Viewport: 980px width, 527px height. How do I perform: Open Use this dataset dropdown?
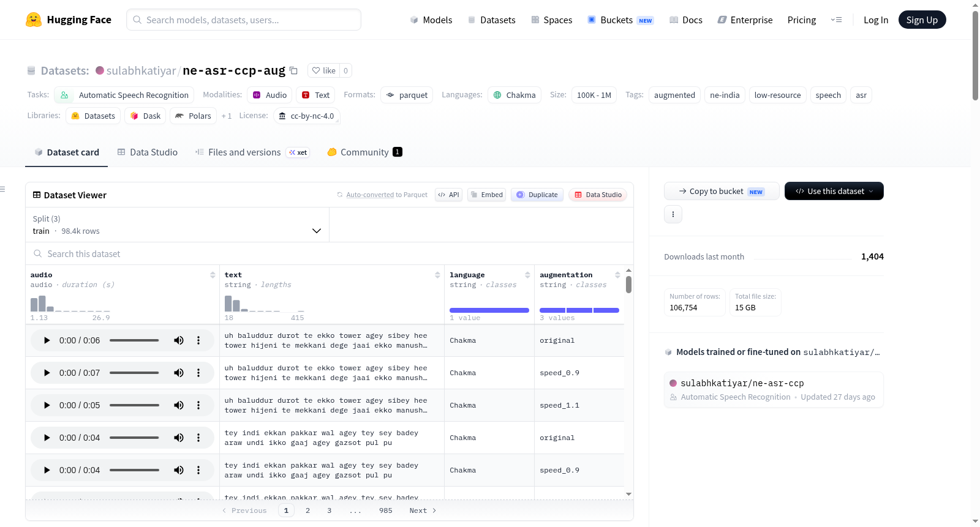tap(834, 191)
